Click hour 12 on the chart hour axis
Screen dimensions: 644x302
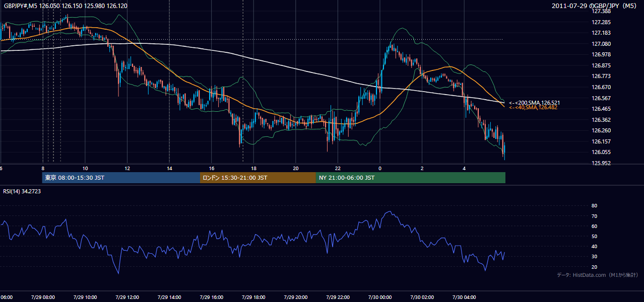(x=127, y=168)
